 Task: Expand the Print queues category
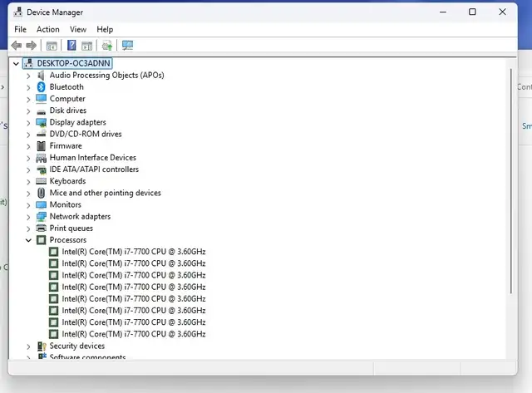pyautogui.click(x=28, y=228)
